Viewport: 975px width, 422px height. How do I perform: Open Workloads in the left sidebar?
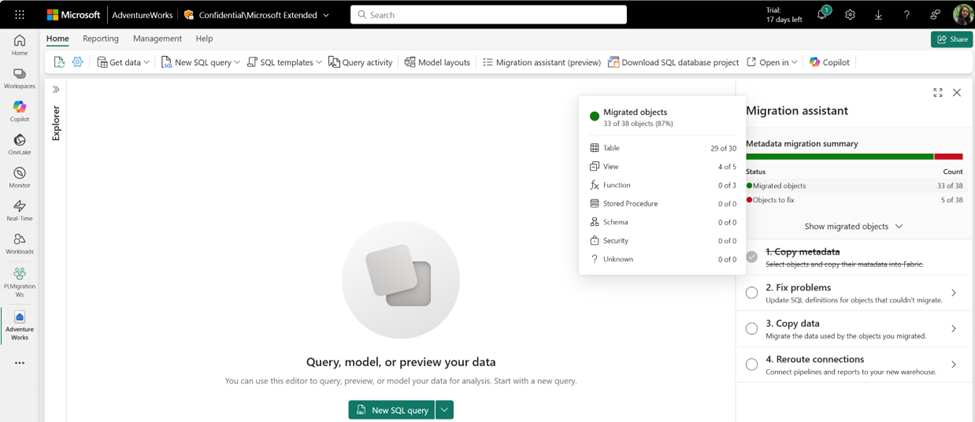point(19,241)
